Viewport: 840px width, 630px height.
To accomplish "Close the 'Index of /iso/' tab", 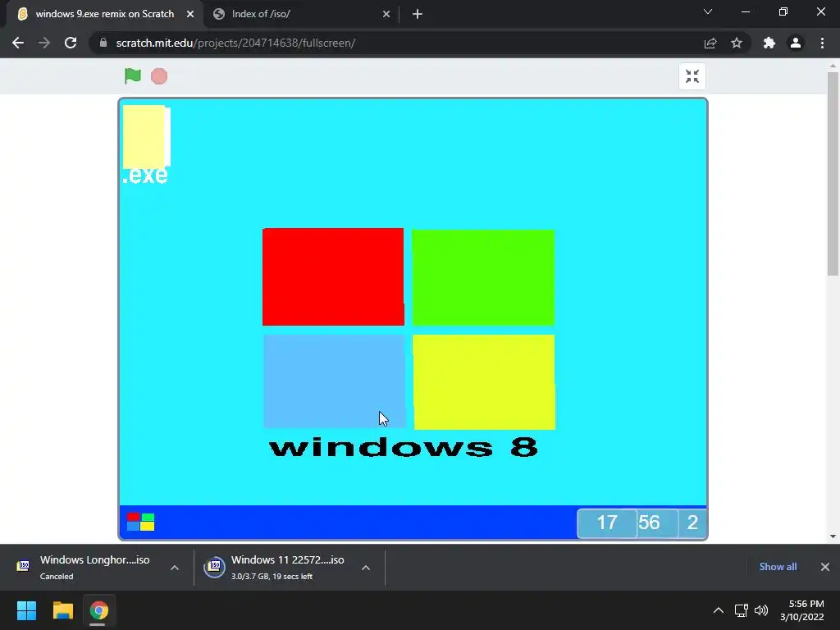I will (386, 14).
